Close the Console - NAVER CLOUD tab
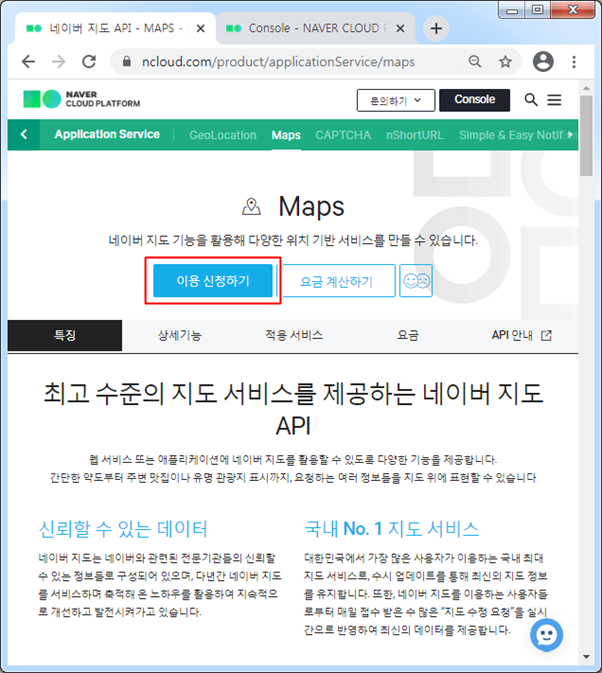The height and width of the screenshot is (673, 602). coord(400,28)
